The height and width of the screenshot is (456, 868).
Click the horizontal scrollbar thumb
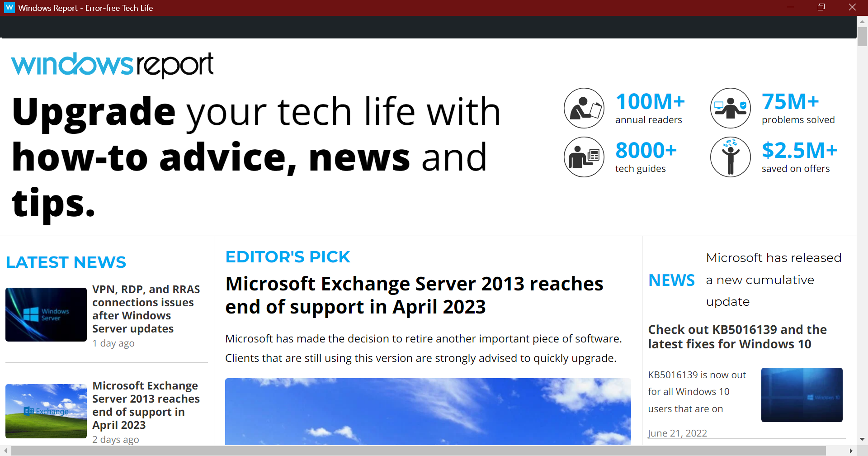click(x=419, y=451)
